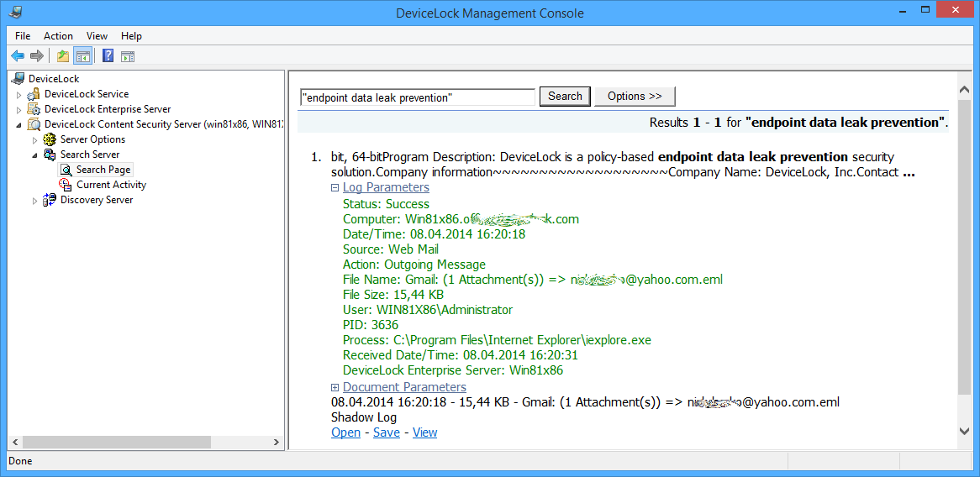
Task: Collapse the Log Parameters minus box
Action: (x=335, y=188)
